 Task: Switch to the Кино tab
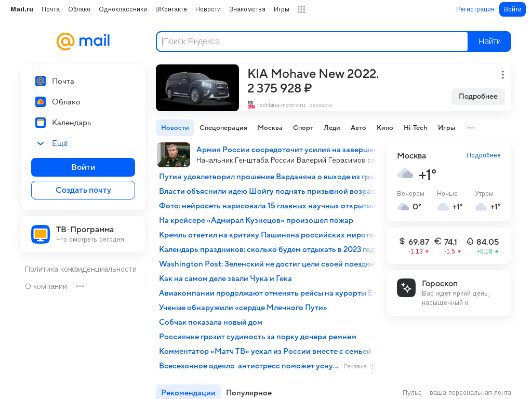(385, 128)
